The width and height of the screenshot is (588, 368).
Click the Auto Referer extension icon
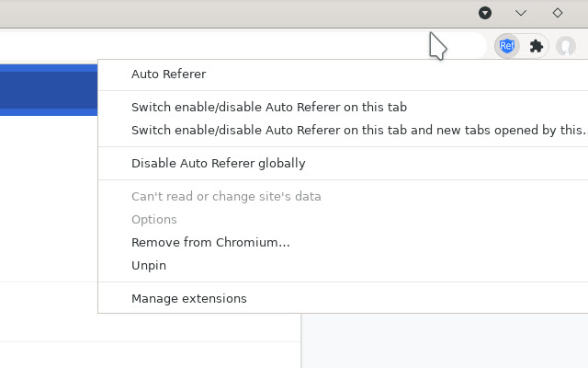[506, 46]
